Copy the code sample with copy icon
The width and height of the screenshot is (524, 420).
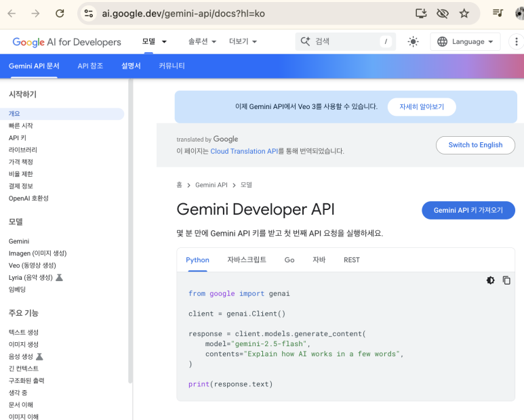coord(506,280)
